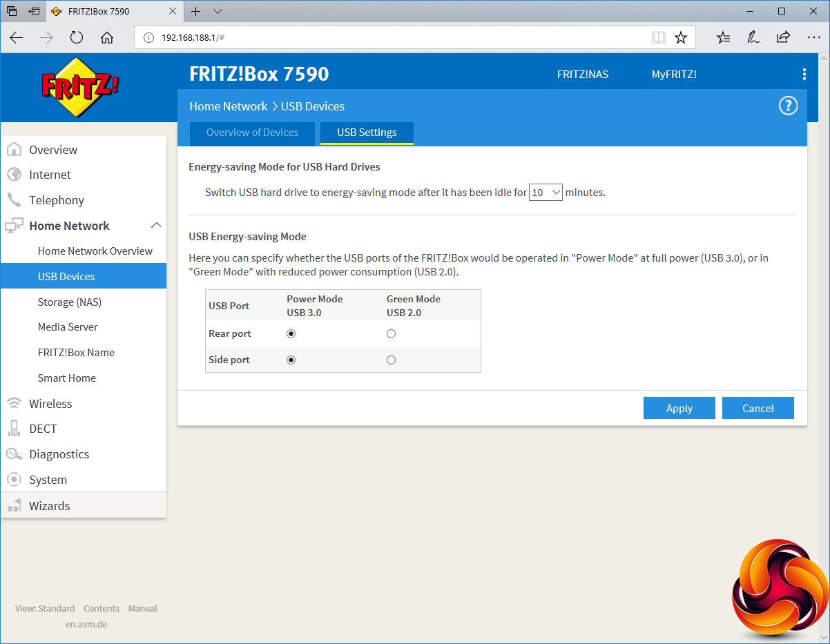Click the FRITZ! logo
The width and height of the screenshot is (830, 644).
(81, 88)
